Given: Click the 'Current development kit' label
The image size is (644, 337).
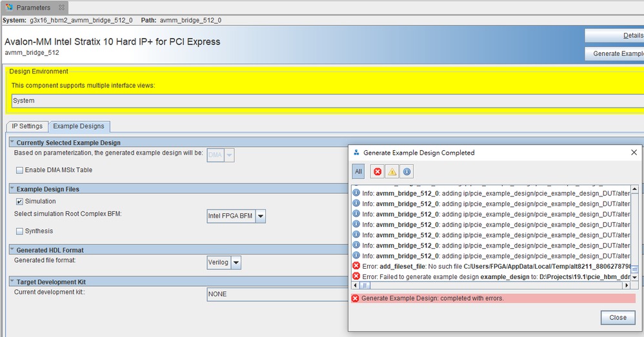Looking at the screenshot, I should pos(50,293).
